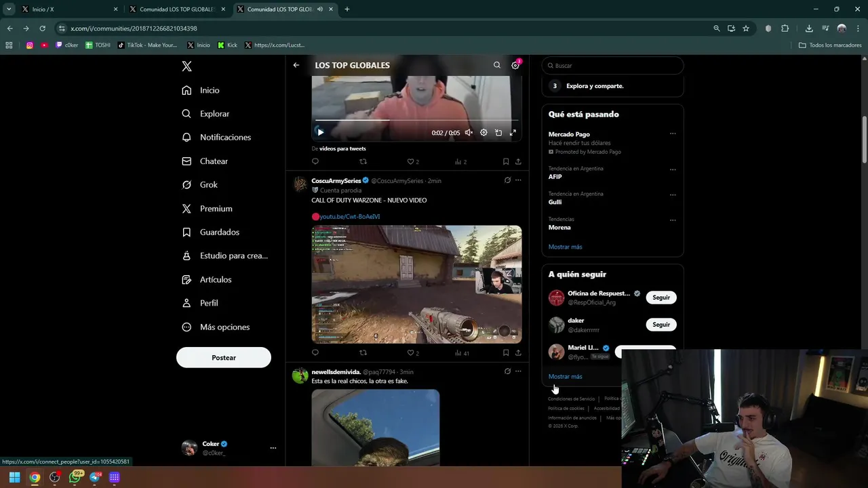Open Mercado Pago promoted options

point(673,134)
